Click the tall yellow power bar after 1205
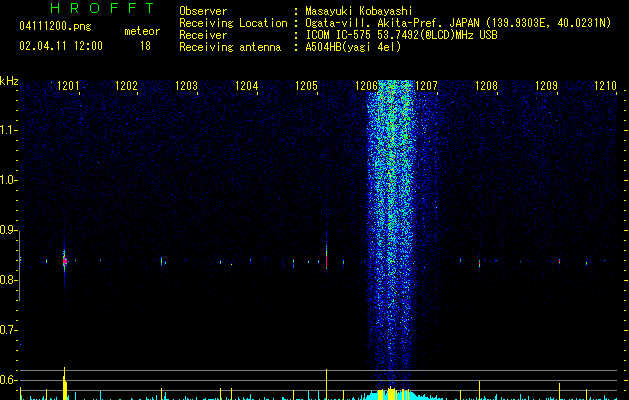Screen dimensions: 629x400 327,384
